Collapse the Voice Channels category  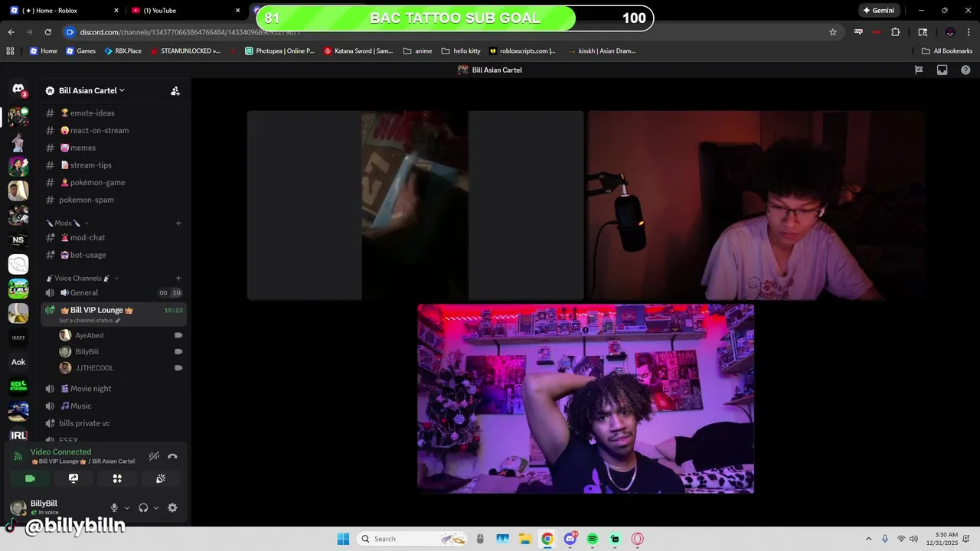click(x=83, y=279)
